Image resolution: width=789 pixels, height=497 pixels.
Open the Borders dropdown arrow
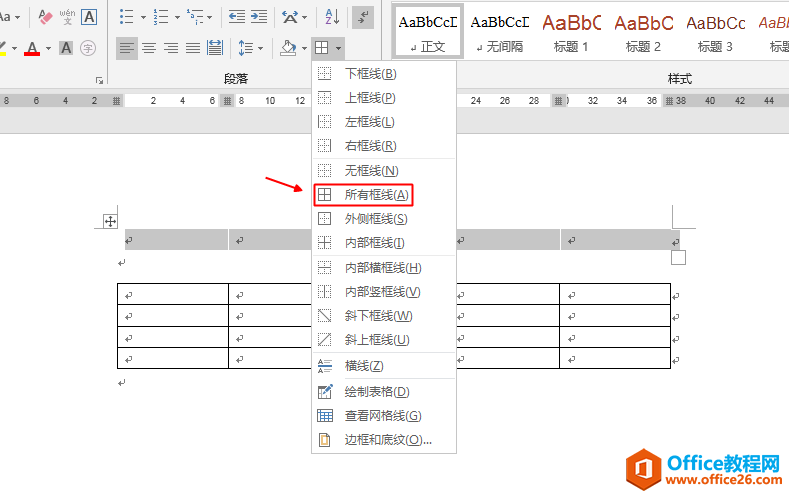[338, 48]
